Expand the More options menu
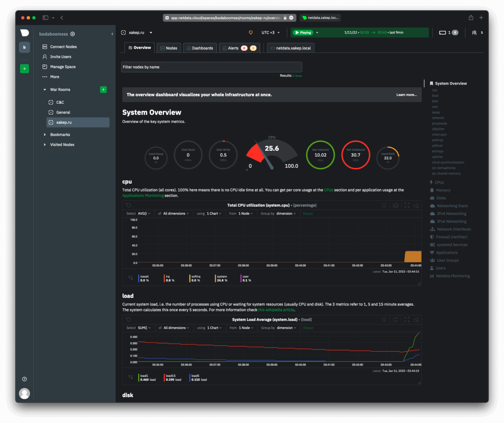504x423 pixels. pyautogui.click(x=51, y=77)
